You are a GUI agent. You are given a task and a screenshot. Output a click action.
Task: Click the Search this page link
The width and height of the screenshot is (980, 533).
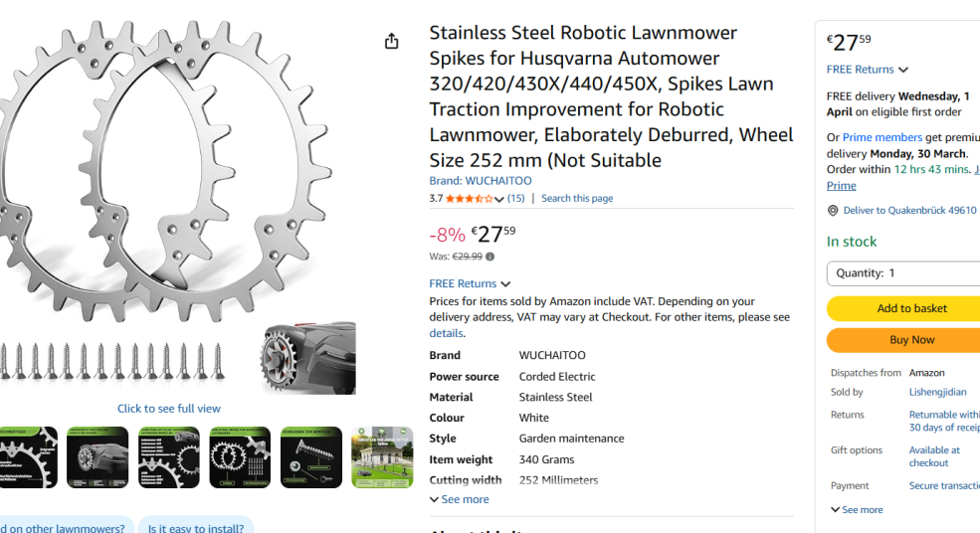coord(577,199)
